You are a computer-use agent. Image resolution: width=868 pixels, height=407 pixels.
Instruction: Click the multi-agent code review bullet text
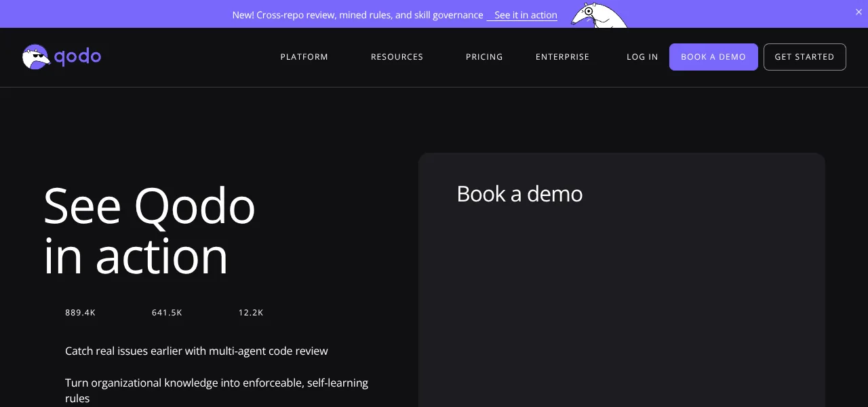tap(197, 351)
